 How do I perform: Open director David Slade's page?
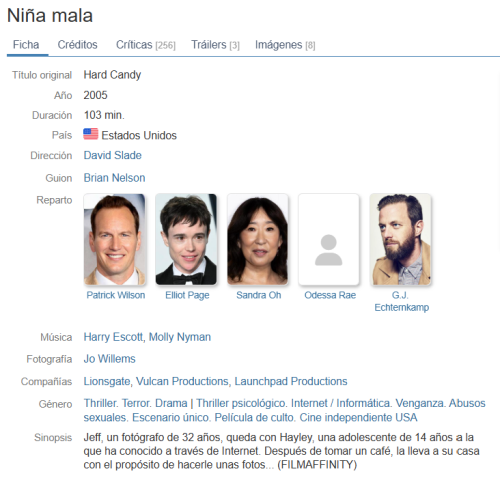tap(113, 155)
